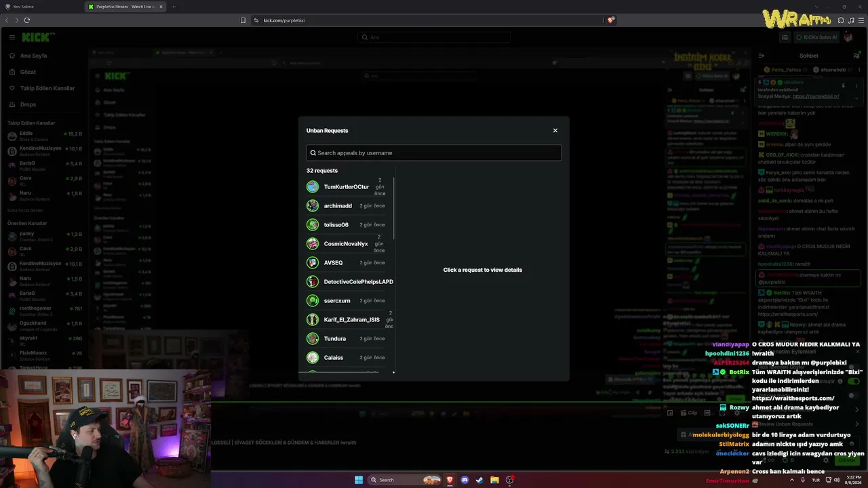Open Steam from the taskbar
868x488 pixels.
(479, 480)
